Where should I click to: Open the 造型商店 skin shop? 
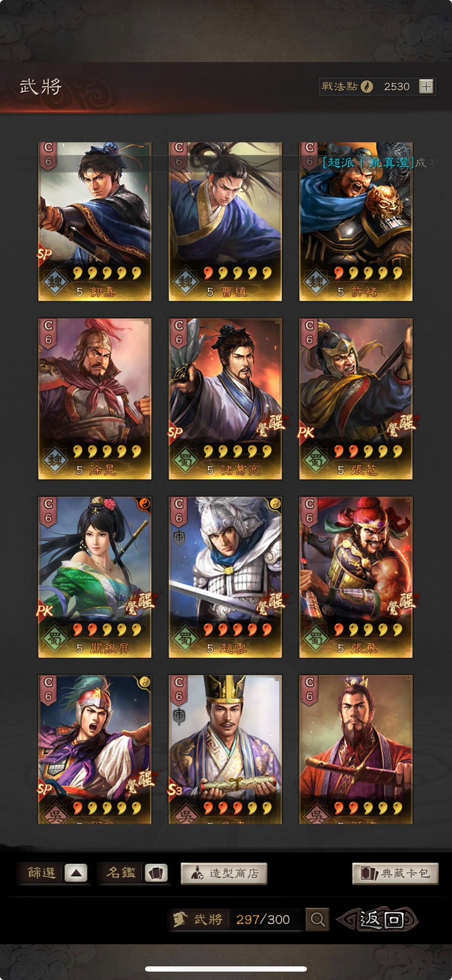point(224,873)
